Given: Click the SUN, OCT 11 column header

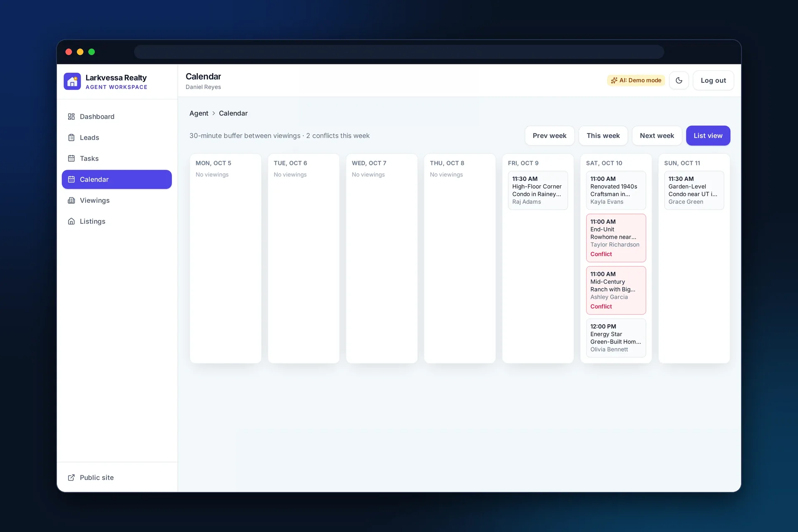Looking at the screenshot, I should [x=682, y=163].
